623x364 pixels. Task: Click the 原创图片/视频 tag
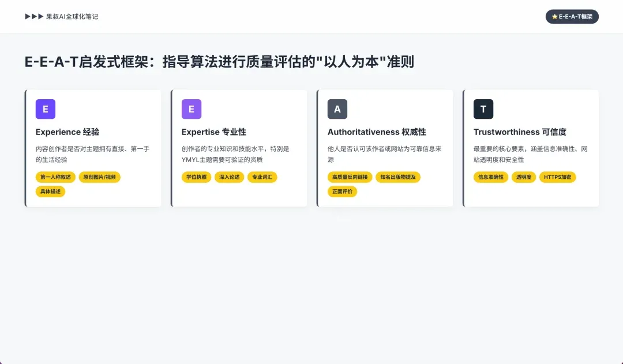pos(100,177)
